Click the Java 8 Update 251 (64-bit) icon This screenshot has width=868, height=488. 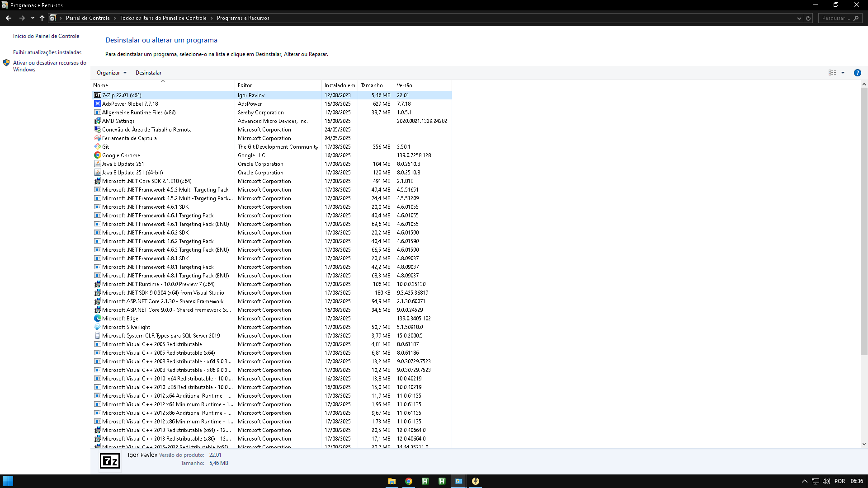coord(97,173)
